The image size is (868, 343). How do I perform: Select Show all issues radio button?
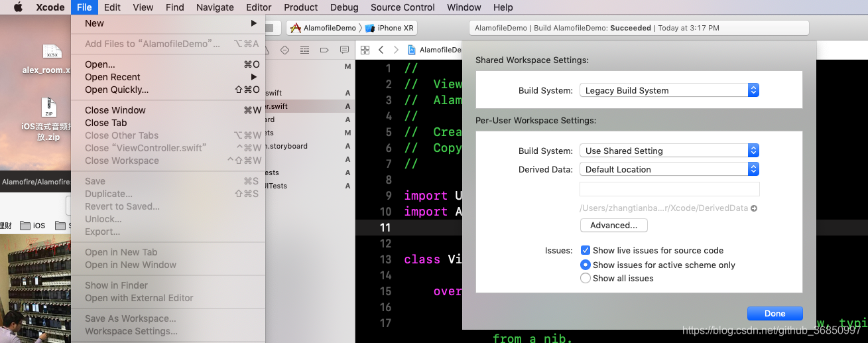click(x=586, y=279)
